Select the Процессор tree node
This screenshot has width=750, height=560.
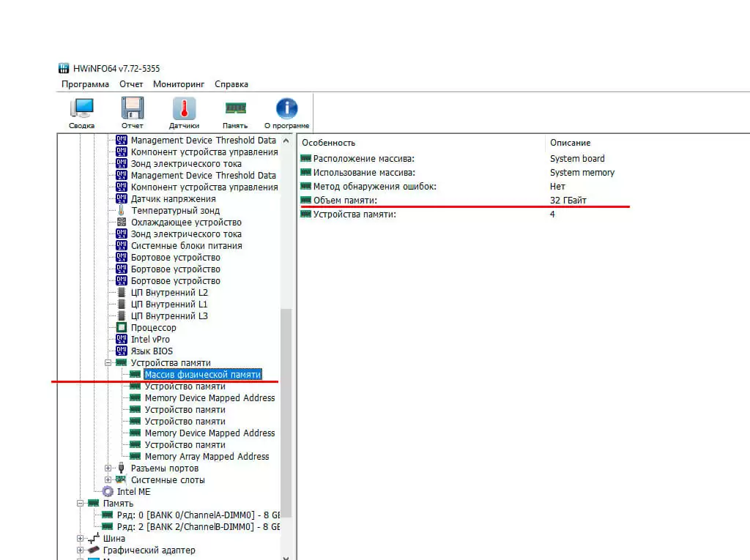tap(153, 328)
